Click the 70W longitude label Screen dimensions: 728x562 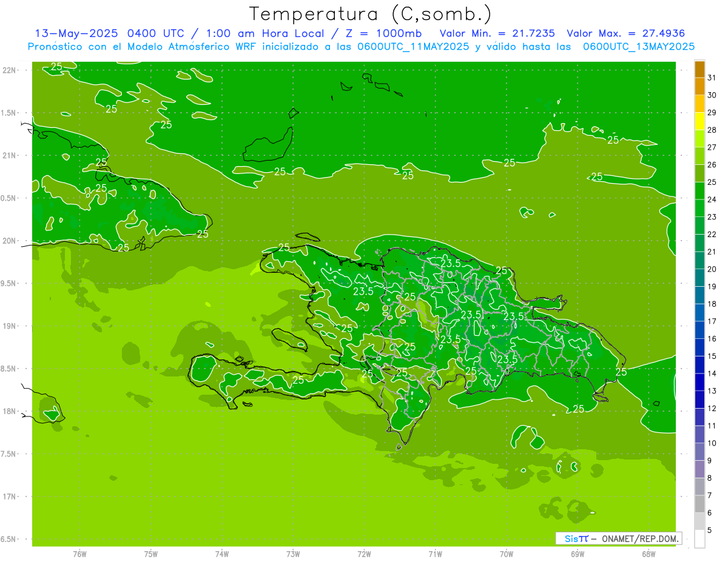tap(507, 554)
